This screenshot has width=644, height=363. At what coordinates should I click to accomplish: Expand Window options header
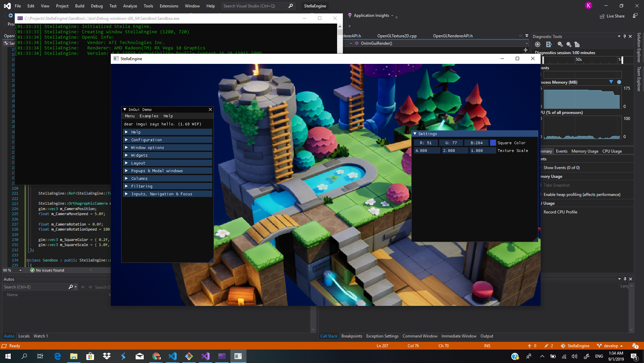click(168, 148)
